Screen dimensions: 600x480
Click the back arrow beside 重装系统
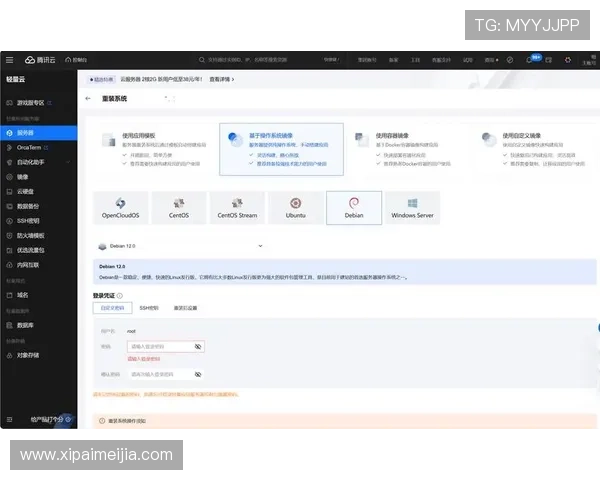point(88,99)
